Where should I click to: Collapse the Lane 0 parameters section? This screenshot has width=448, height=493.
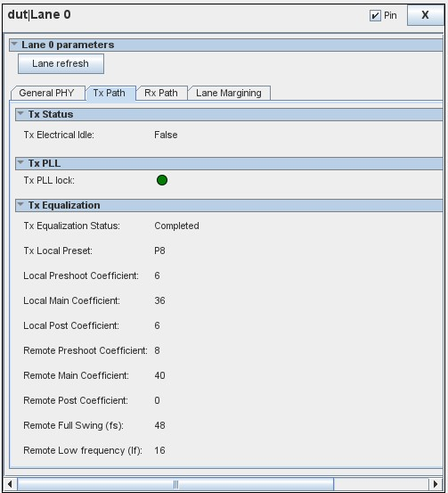[x=14, y=45]
